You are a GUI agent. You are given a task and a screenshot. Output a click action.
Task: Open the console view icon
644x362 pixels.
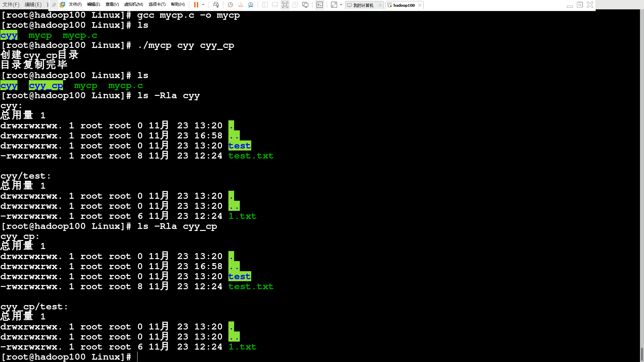pos(320,5)
